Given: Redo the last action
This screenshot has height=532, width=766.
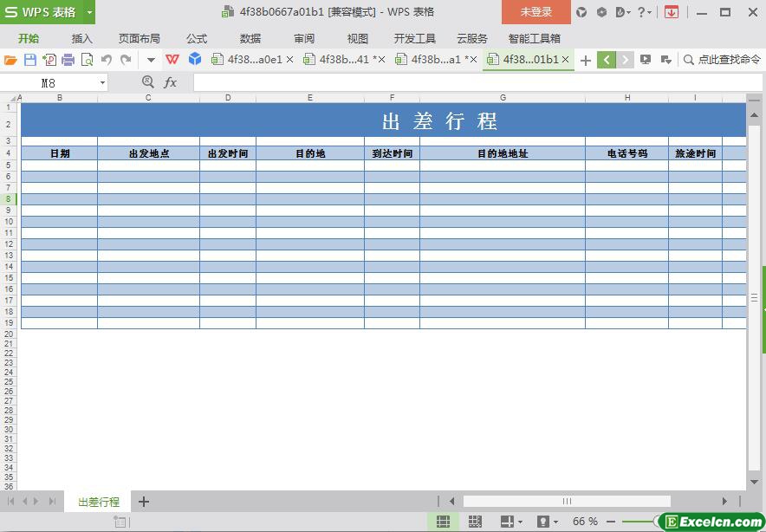Looking at the screenshot, I should click(126, 60).
